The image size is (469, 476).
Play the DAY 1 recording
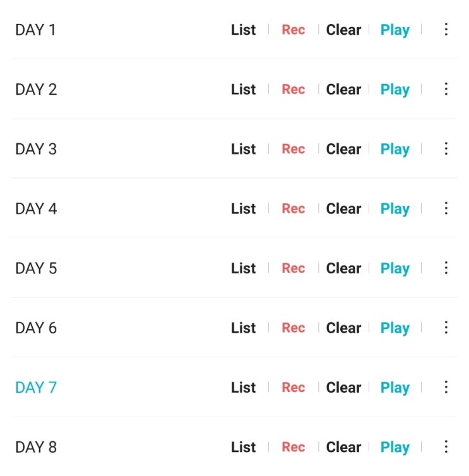(x=395, y=30)
